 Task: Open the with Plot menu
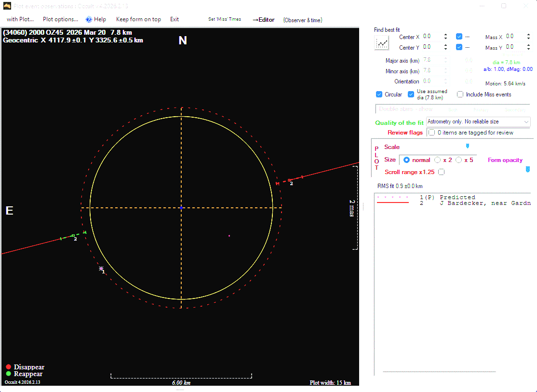[20, 19]
